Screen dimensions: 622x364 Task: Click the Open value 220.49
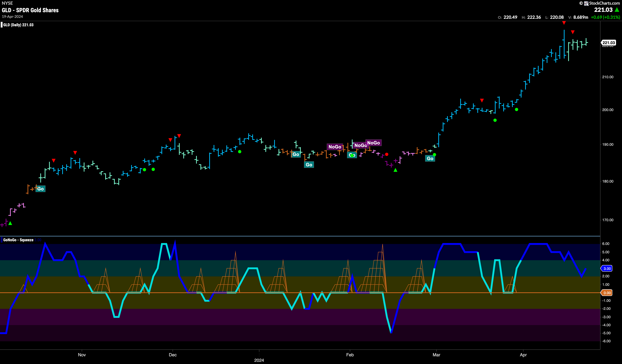(x=510, y=17)
